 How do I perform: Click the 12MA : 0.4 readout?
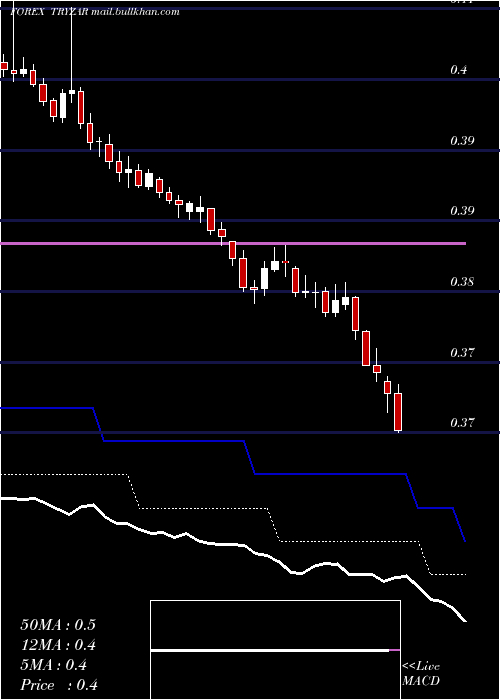coord(58,645)
